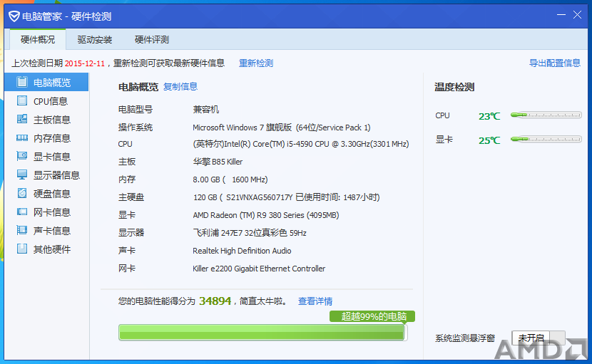Image resolution: width=592 pixels, height=364 pixels.
Task: Open the 硬盘信息 section
Action: [x=46, y=194]
